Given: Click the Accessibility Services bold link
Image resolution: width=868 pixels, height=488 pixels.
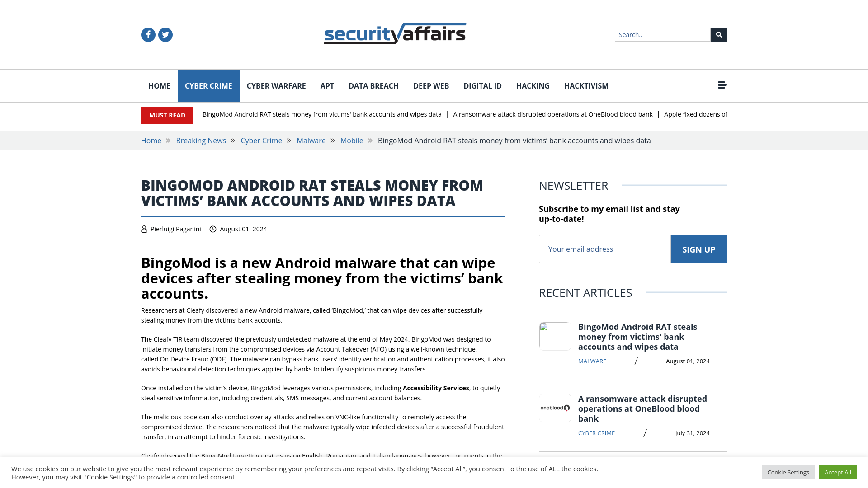Looking at the screenshot, I should 436,388.
